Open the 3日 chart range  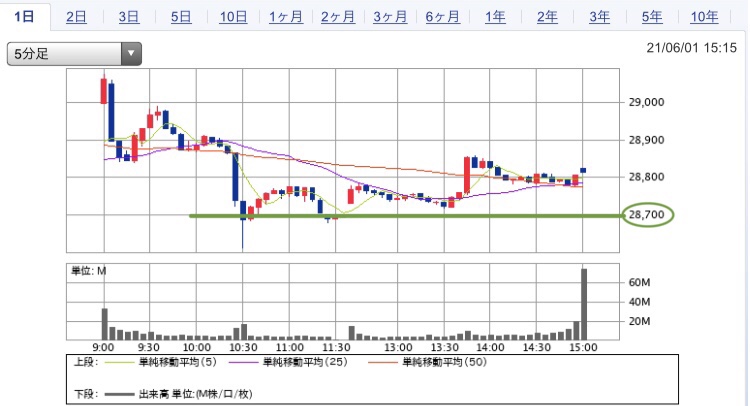point(129,17)
